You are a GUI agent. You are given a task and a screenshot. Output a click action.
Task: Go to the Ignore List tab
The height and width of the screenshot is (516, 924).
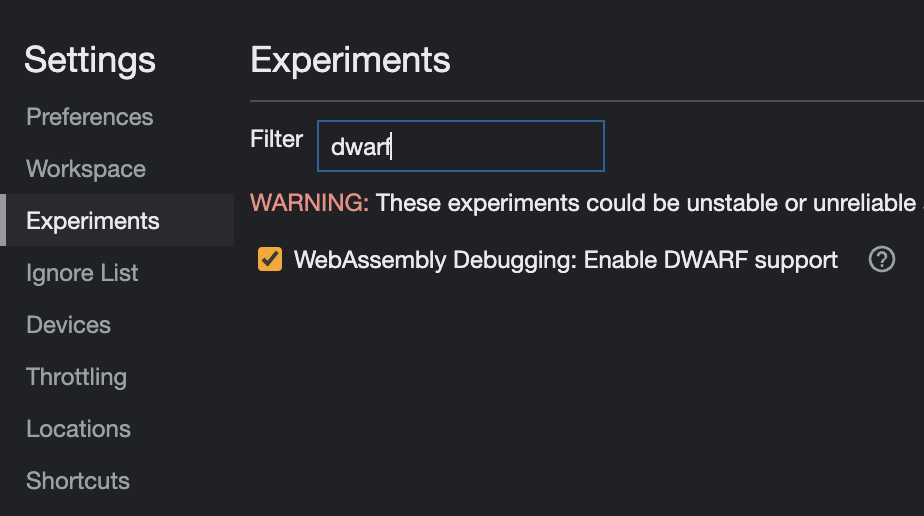(82, 273)
